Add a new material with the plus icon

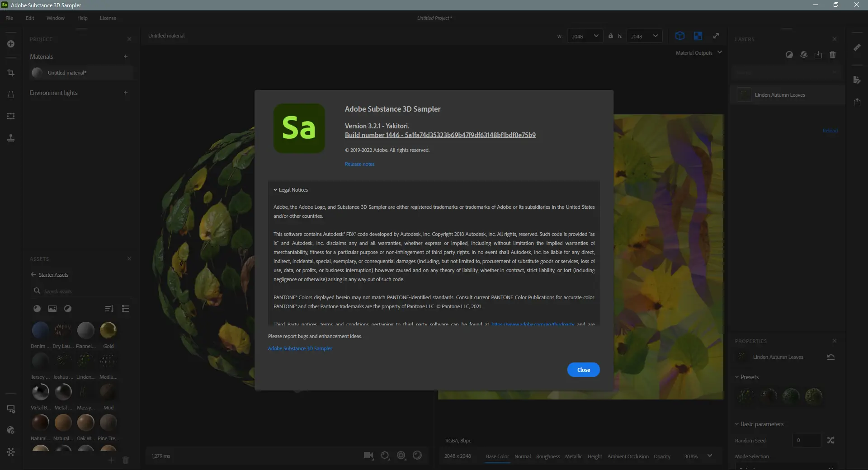(x=126, y=56)
